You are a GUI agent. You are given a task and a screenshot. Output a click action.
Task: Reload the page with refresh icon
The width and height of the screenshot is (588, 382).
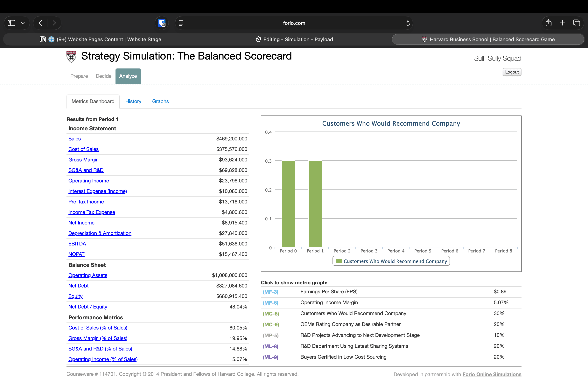click(x=407, y=23)
